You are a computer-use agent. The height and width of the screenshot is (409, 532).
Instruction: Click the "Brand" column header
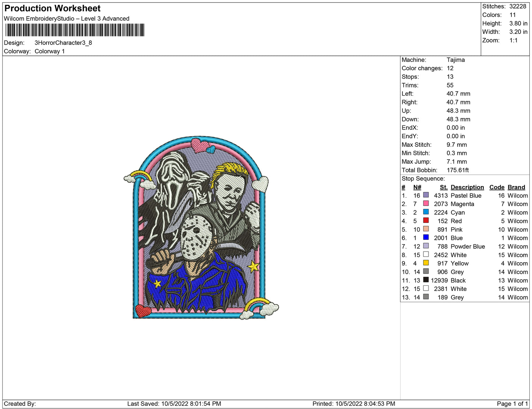coord(517,187)
